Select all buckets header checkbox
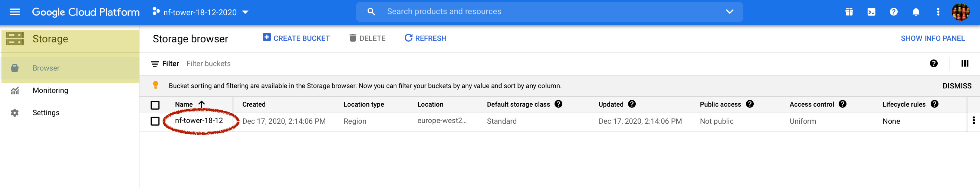Screen dimensions: 980x188 (x=155, y=105)
